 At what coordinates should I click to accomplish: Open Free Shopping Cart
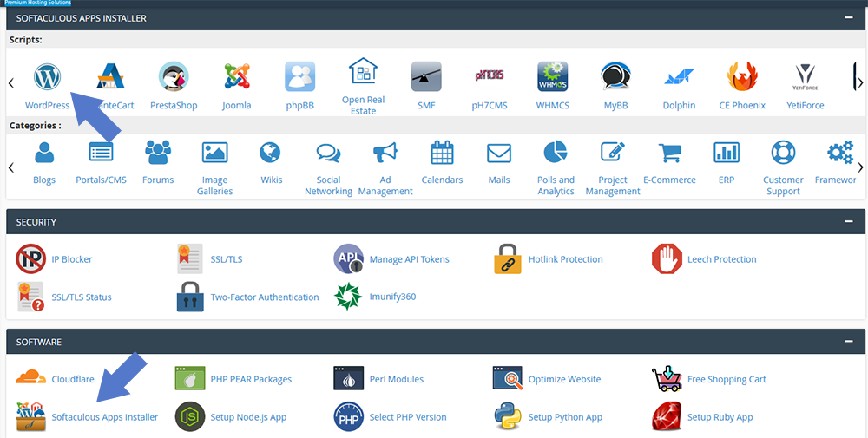(727, 379)
